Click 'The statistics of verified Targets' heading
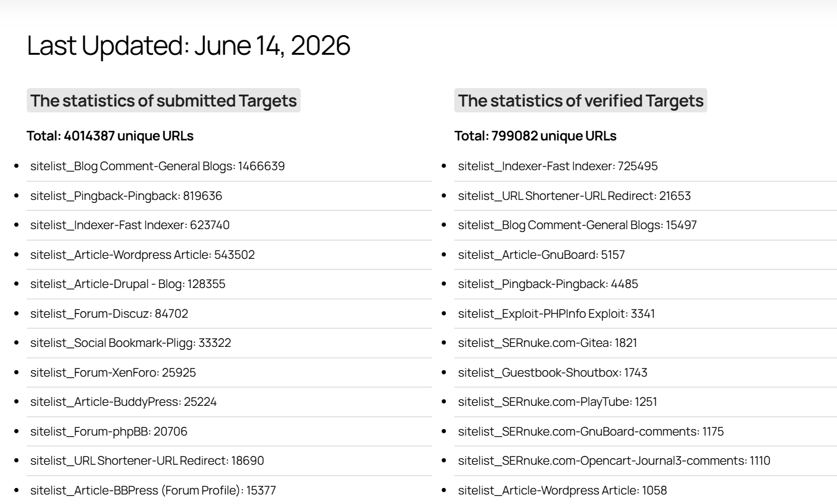 pos(580,101)
